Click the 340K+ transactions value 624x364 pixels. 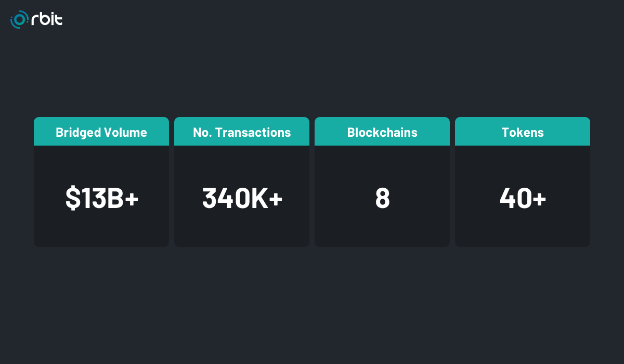(x=242, y=198)
